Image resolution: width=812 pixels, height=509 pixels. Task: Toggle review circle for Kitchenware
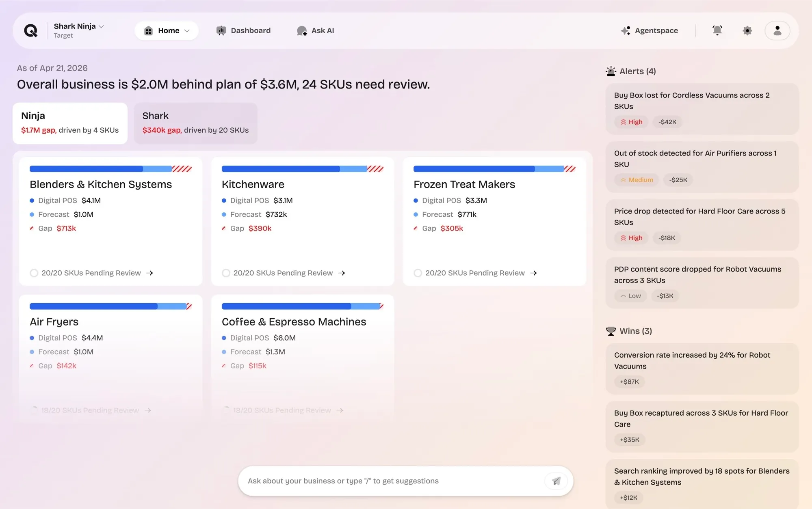[226, 273]
